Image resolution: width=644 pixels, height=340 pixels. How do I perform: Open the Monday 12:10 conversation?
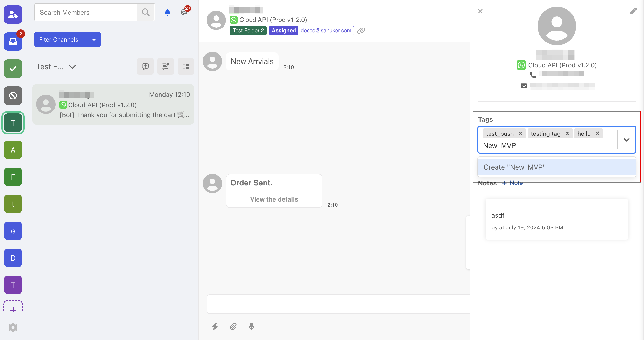click(113, 104)
